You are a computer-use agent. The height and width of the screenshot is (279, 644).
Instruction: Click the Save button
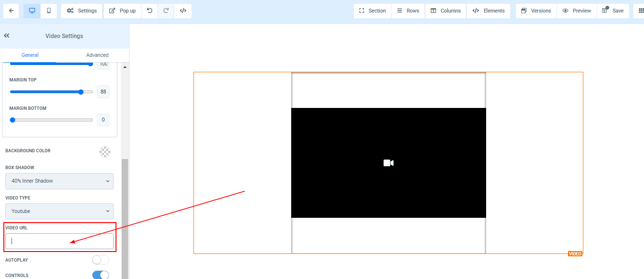pyautogui.click(x=613, y=11)
